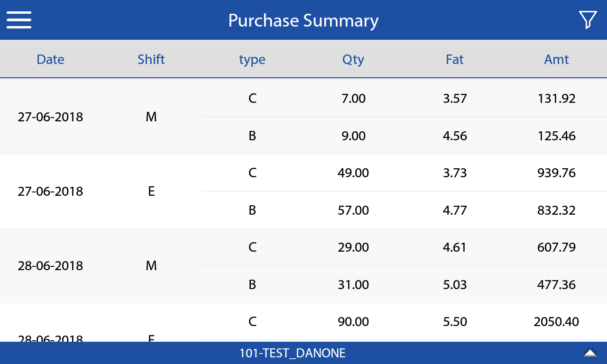Select the Amt column header
Image resolution: width=607 pixels, height=364 pixels.
tap(556, 59)
